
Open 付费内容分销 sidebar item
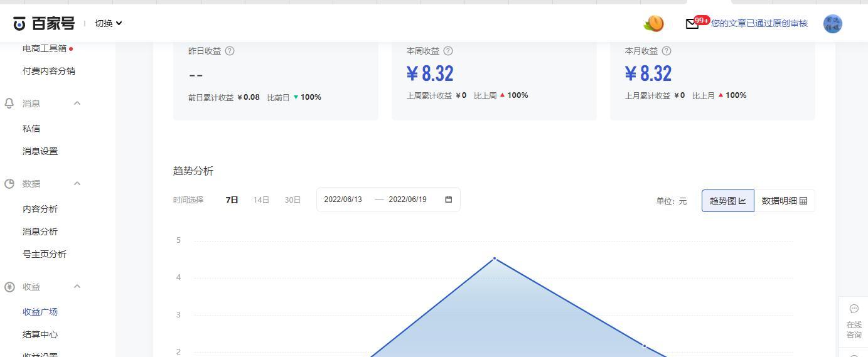click(49, 71)
